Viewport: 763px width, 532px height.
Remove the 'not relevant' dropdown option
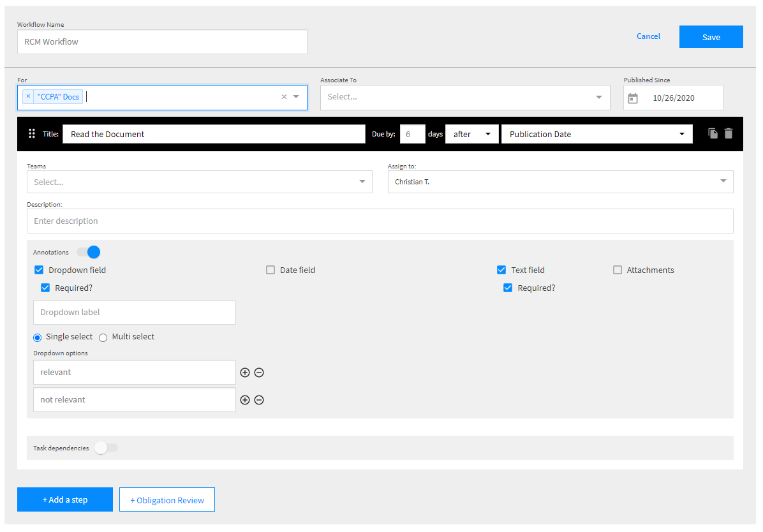259,400
